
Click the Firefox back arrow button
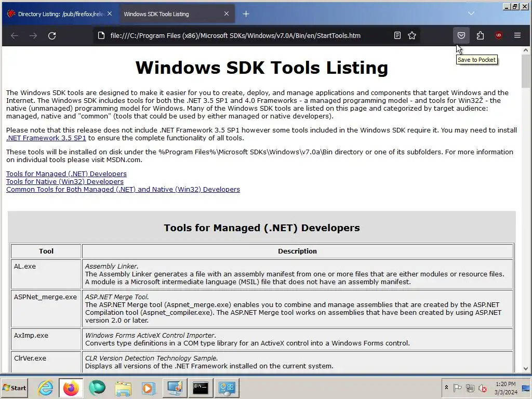point(14,36)
